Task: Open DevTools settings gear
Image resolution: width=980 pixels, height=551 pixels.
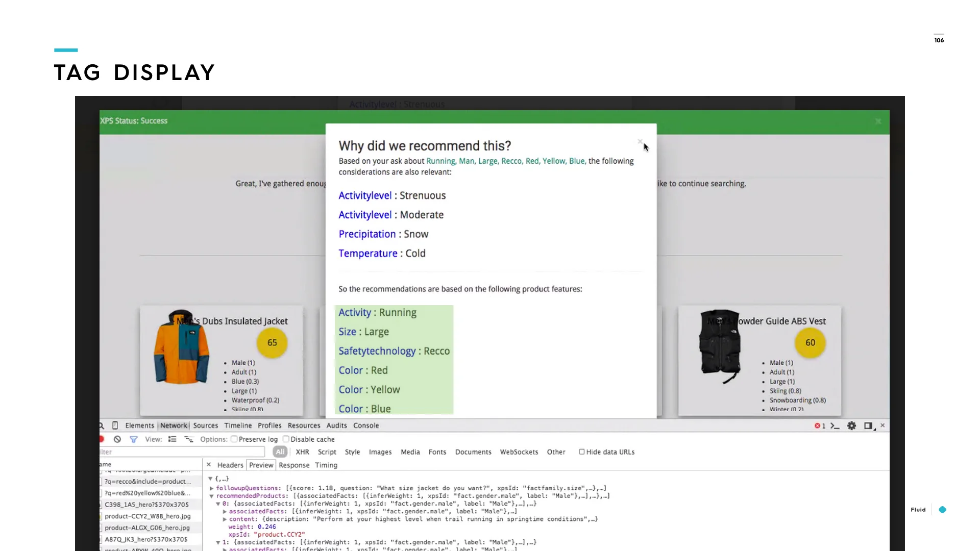Action: [x=851, y=425]
